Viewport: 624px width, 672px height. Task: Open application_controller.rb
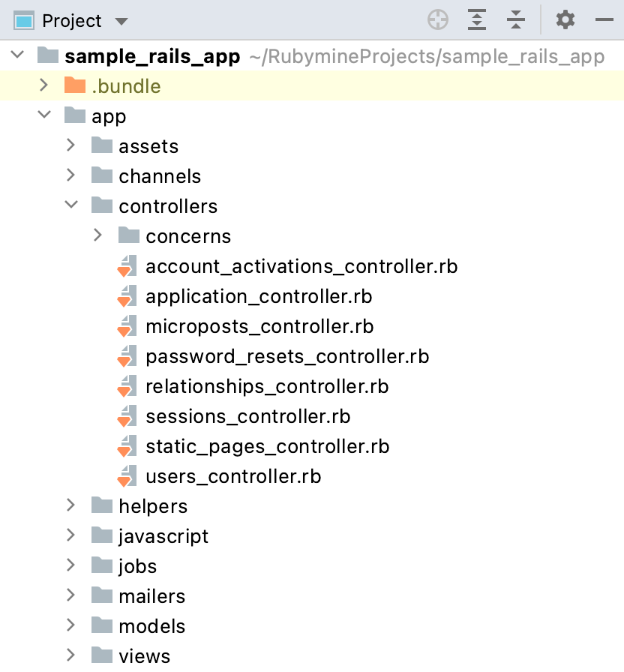[x=259, y=296]
